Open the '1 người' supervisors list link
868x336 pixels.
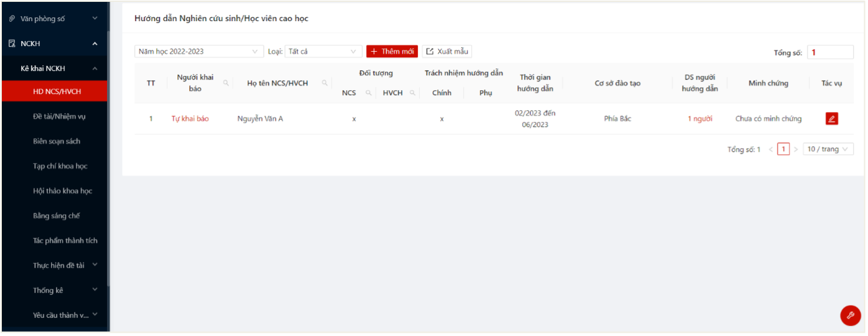699,119
